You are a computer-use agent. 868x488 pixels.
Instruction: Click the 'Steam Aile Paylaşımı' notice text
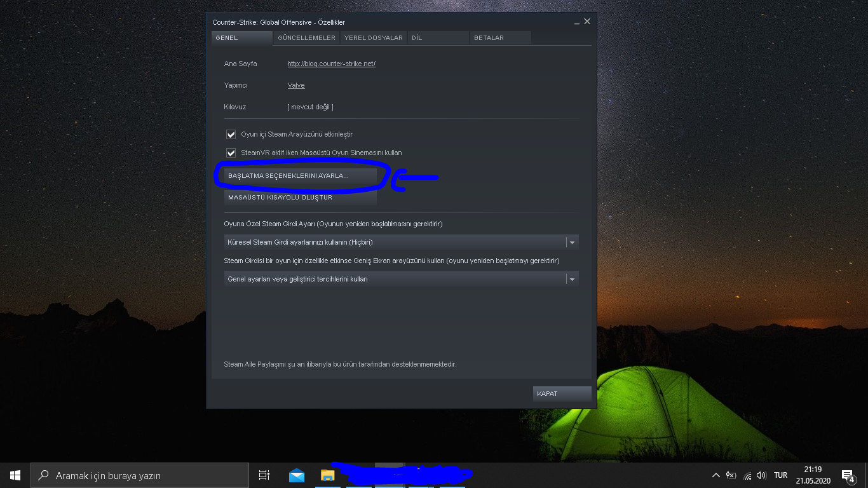[x=341, y=364]
